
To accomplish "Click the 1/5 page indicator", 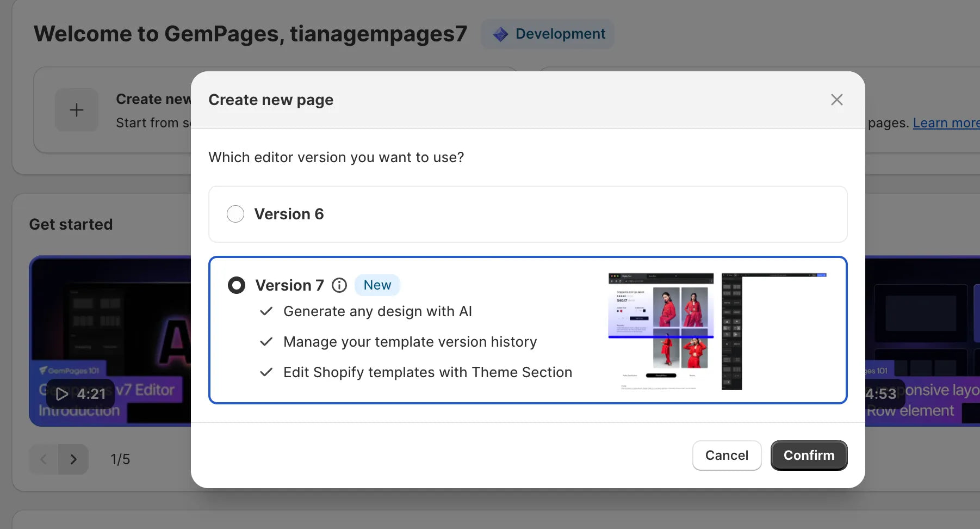I will [x=120, y=459].
